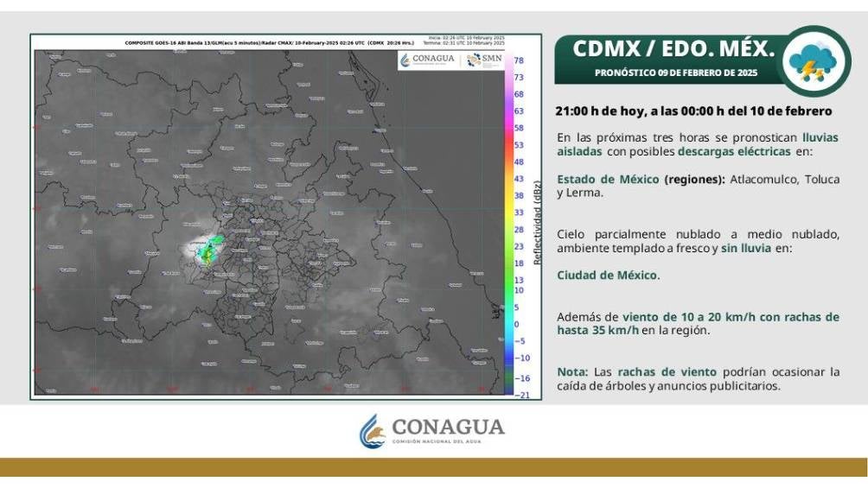Click the colored radar echo on map
868x488 pixels.
pos(207,250)
